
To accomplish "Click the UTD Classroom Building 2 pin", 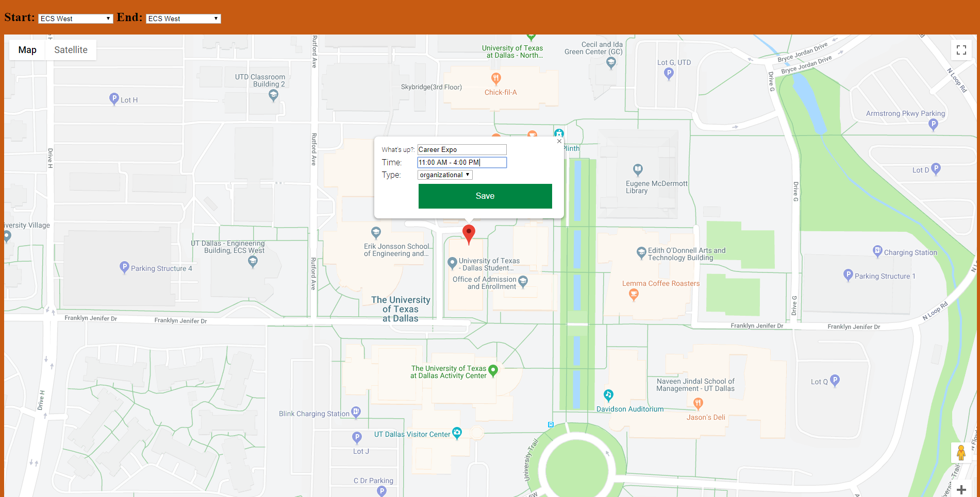I will pyautogui.click(x=274, y=95).
